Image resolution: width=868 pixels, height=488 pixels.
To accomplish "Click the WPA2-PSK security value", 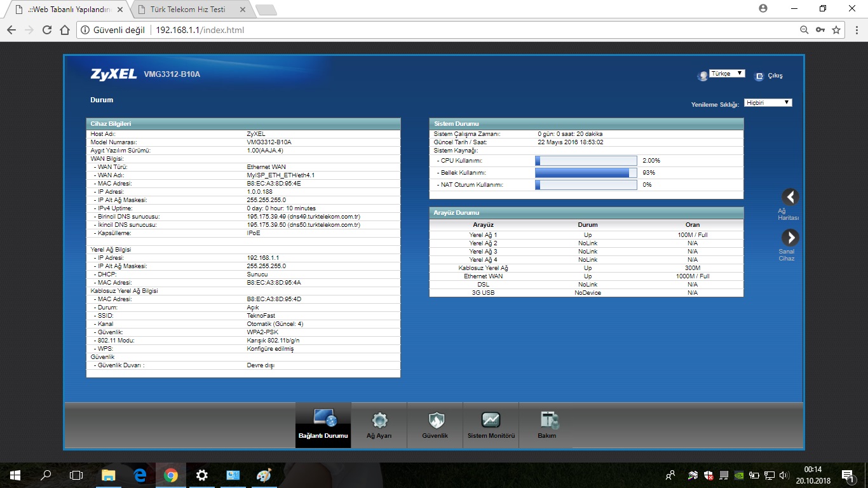I will tap(262, 332).
